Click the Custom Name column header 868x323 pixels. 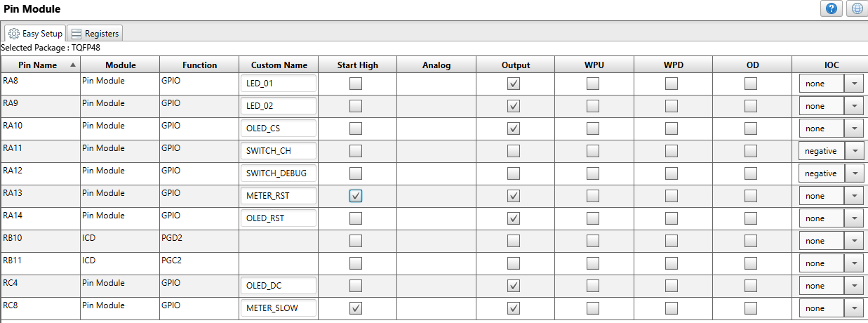[x=279, y=65]
